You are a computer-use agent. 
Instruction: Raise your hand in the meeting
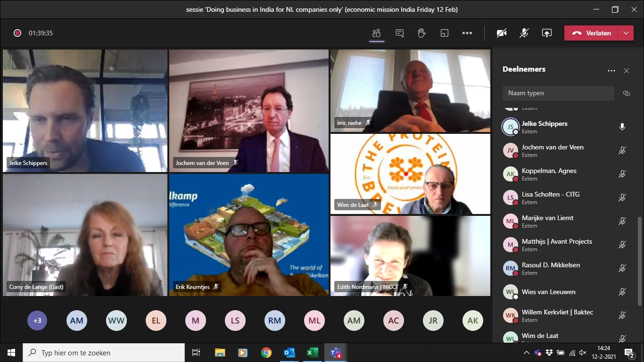coord(422,33)
